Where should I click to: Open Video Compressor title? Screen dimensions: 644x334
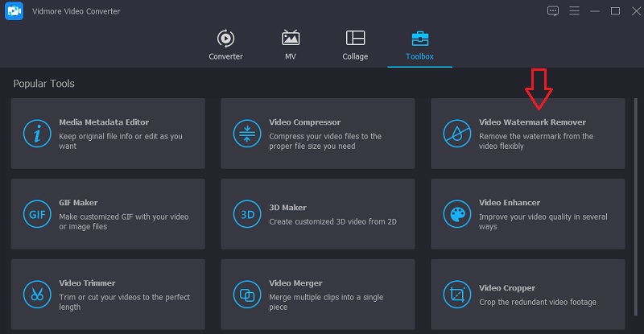tap(305, 122)
